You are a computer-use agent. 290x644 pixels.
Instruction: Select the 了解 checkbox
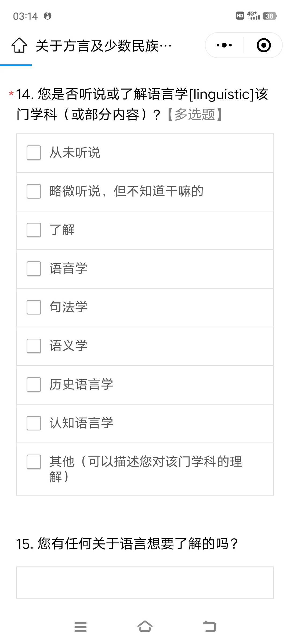[34, 230]
